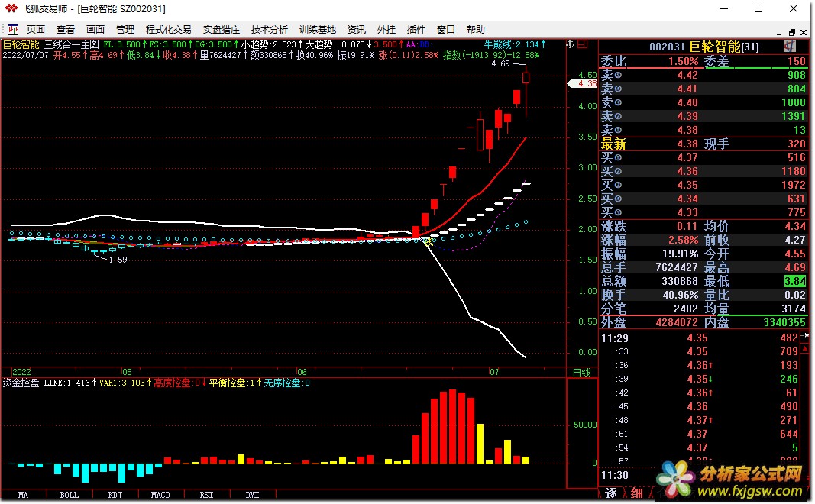The height and width of the screenshot is (504, 815).
Task: Click the highlighted 最低 3.84 value
Action: (x=794, y=281)
